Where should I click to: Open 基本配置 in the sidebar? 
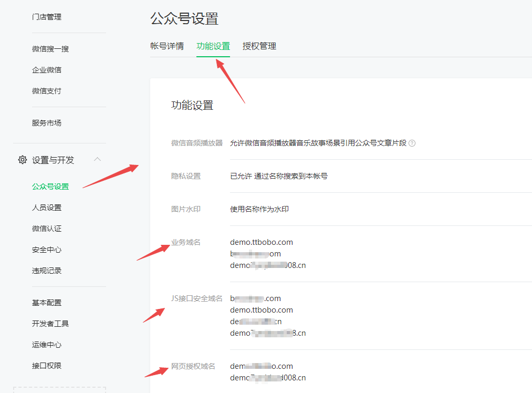click(x=47, y=303)
